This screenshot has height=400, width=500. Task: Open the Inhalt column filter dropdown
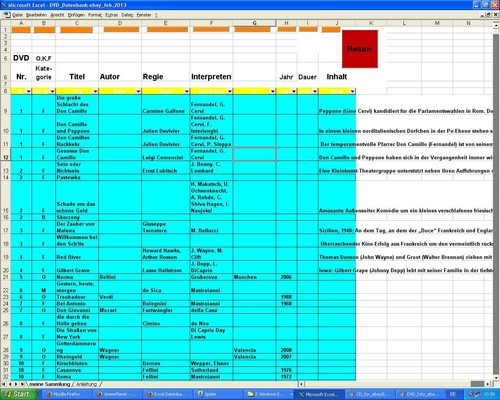(352, 91)
